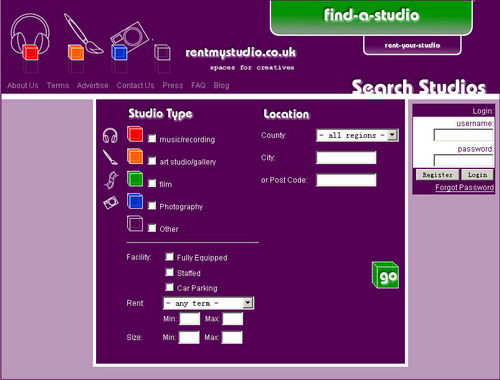Click the rentmystudio.co.uk site title

tap(240, 52)
